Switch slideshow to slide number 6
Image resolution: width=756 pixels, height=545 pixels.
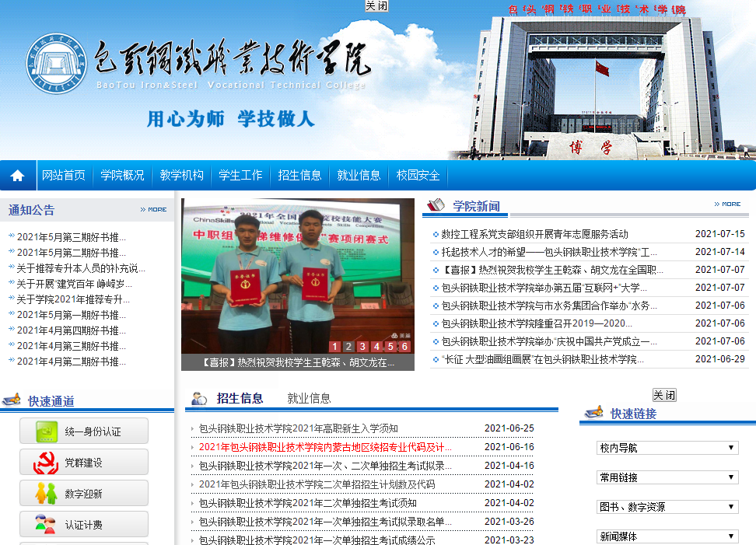coord(404,347)
